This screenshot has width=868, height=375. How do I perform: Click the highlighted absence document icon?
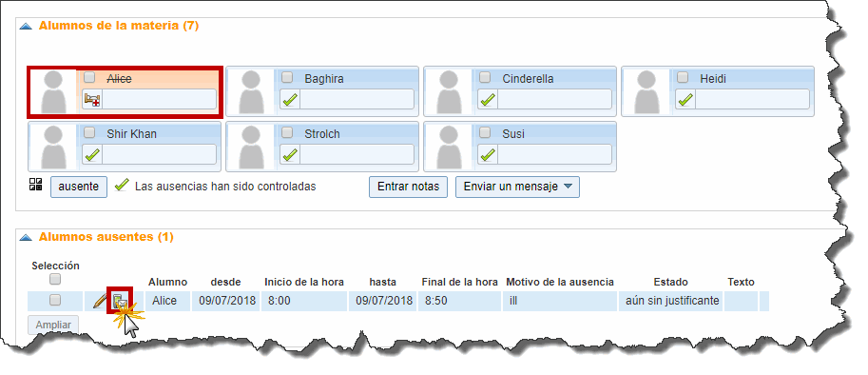point(119,301)
